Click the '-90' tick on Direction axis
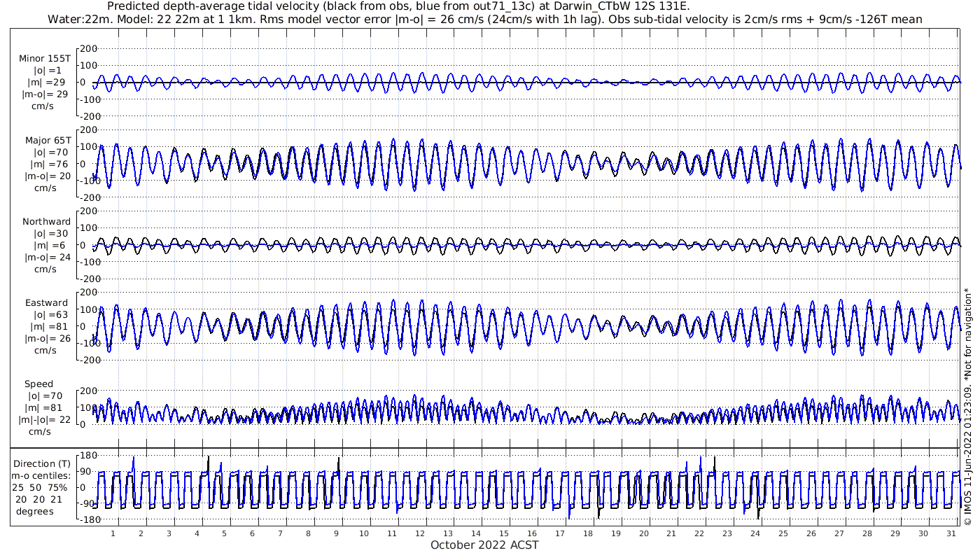 89,504
